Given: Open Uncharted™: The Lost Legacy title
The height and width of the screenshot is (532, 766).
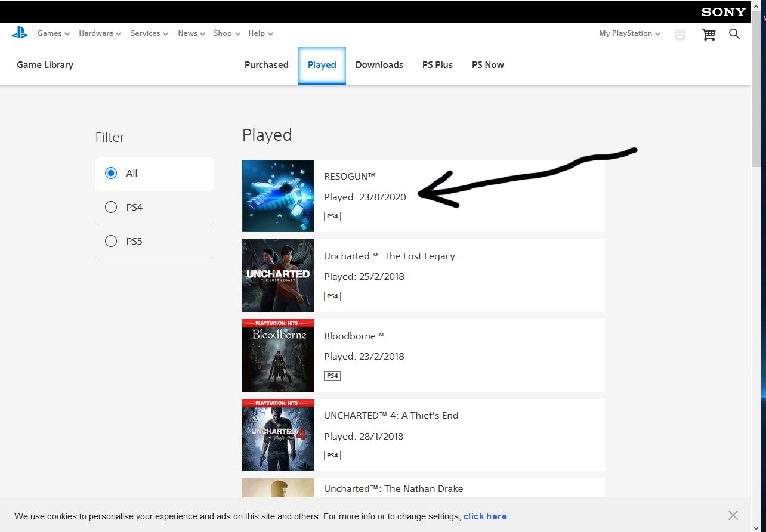Looking at the screenshot, I should tap(390, 256).
